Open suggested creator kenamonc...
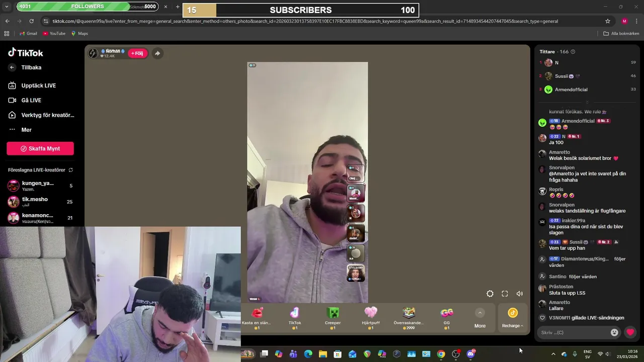Image resolution: width=644 pixels, height=362 pixels. coord(40,218)
